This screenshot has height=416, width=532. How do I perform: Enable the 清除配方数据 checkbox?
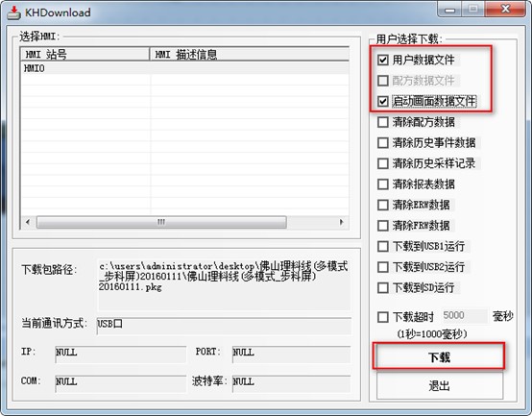pyautogui.click(x=383, y=122)
